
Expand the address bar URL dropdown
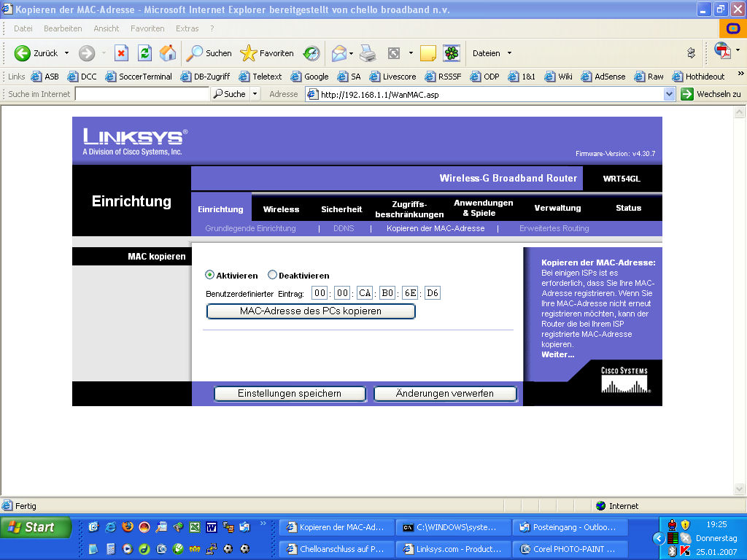click(x=669, y=94)
